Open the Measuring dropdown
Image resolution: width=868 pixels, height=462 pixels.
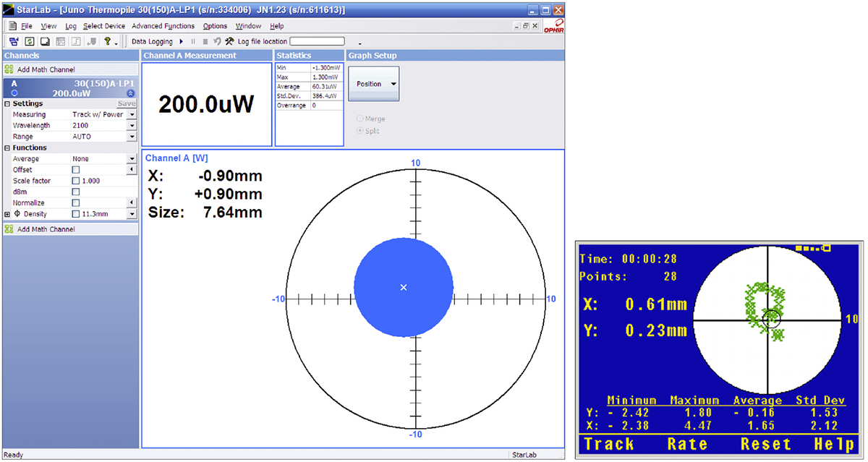pos(132,114)
